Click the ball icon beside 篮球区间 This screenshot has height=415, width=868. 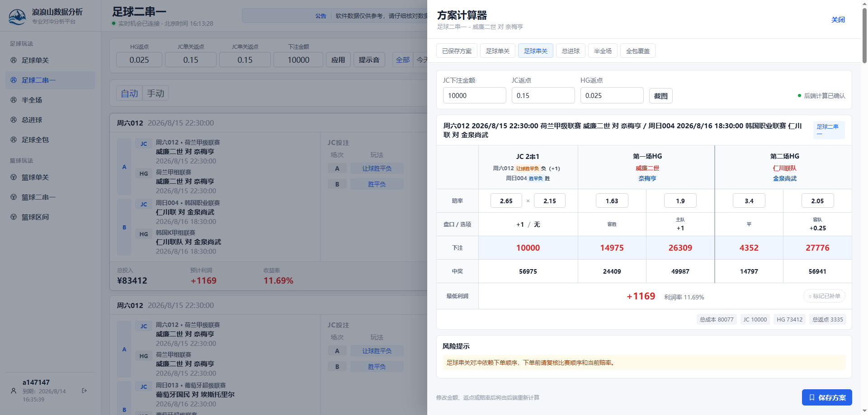[x=14, y=217]
